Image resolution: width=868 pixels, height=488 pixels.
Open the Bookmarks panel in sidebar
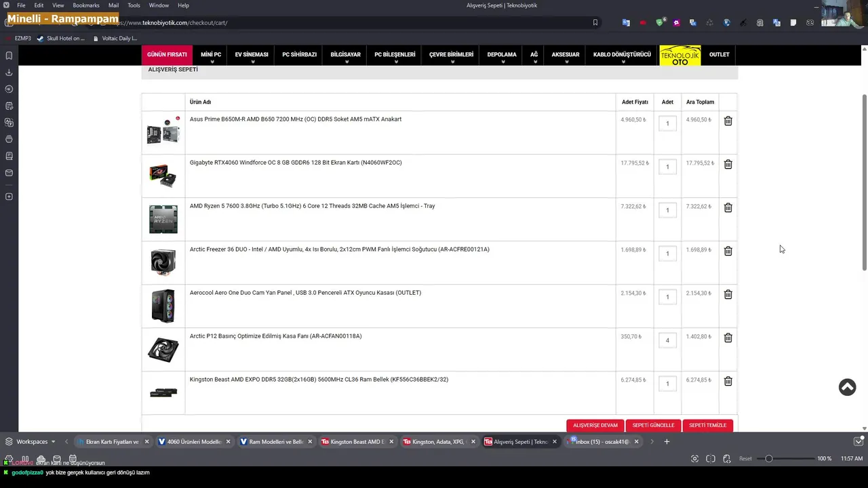point(9,56)
